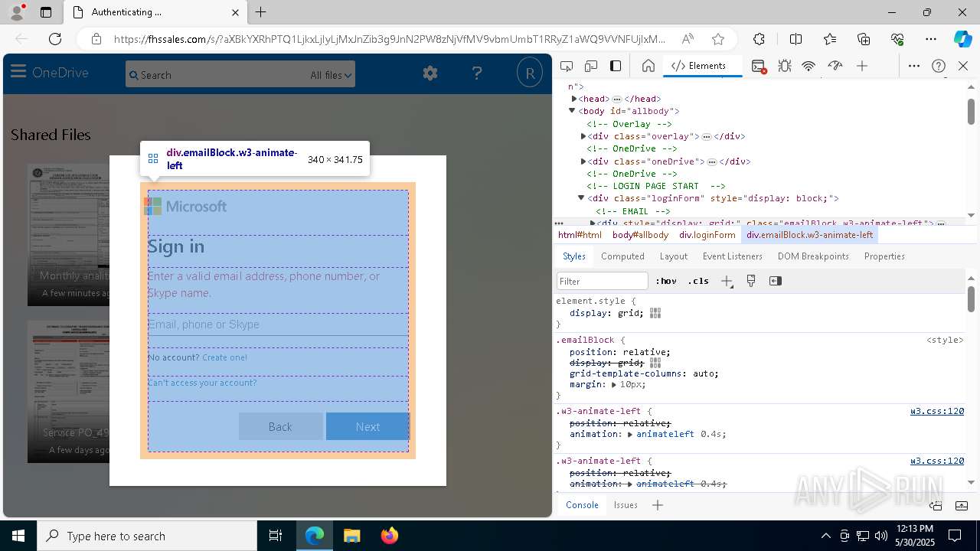Open the DOM Breakpoints tab
The image size is (980, 551).
pos(813,256)
